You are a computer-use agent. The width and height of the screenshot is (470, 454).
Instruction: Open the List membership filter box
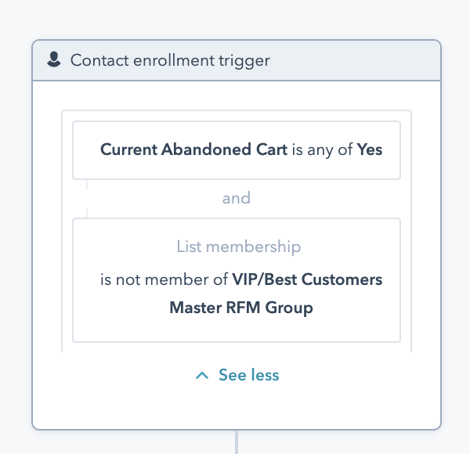(x=236, y=280)
